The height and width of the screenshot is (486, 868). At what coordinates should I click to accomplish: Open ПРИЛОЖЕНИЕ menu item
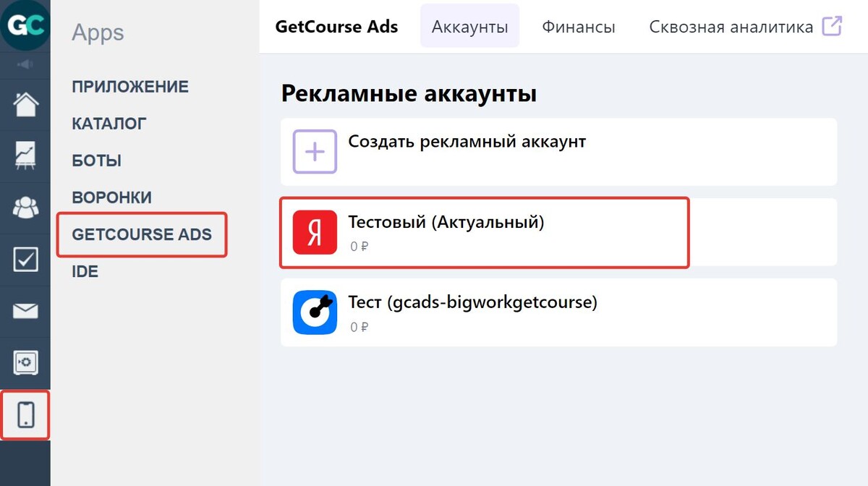[130, 87]
